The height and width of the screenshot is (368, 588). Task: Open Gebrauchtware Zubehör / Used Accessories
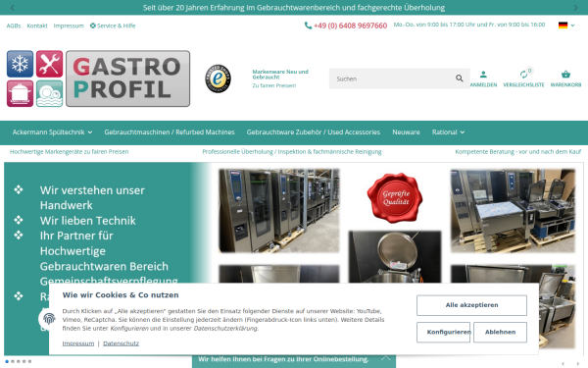(x=314, y=132)
